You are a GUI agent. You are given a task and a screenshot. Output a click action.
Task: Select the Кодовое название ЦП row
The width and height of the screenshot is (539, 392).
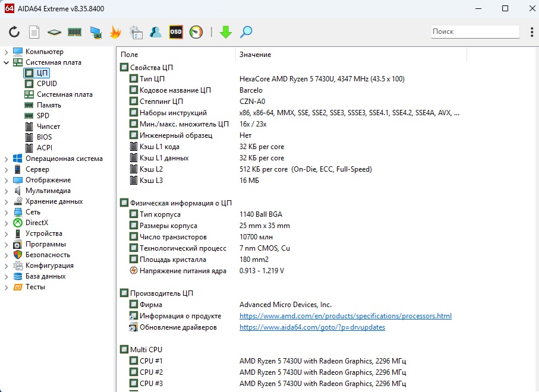click(294, 90)
